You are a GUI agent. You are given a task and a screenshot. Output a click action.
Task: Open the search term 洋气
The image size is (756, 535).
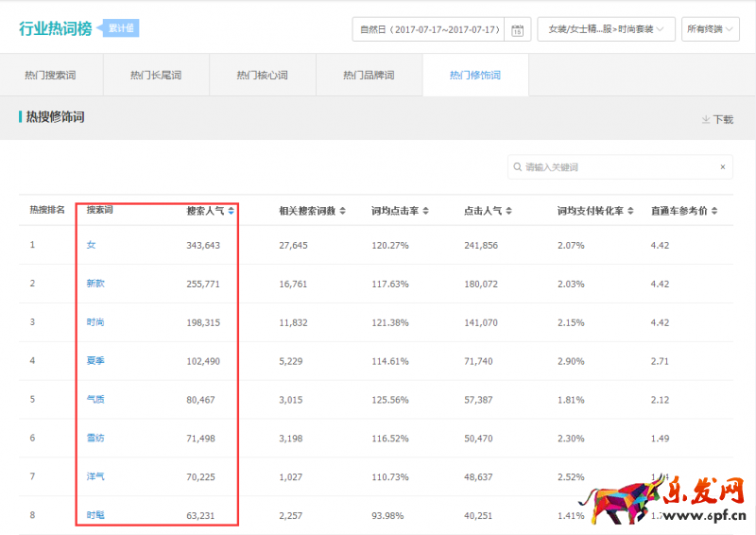95,476
